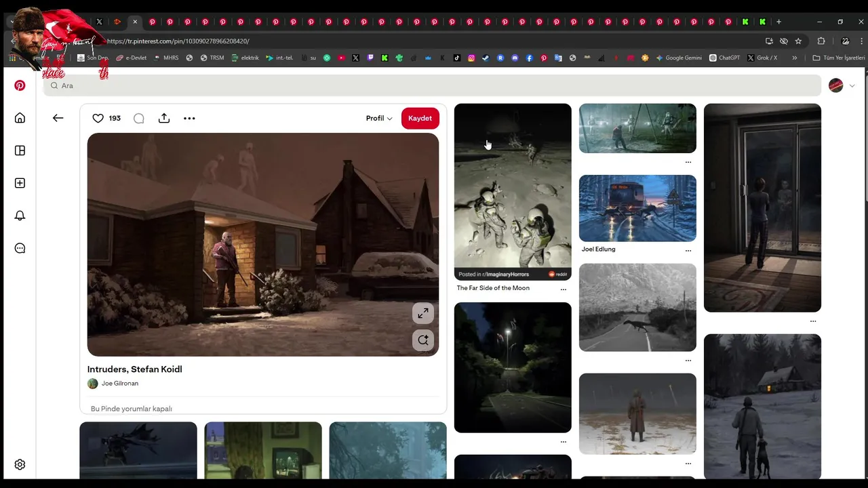This screenshot has height=488, width=868.
Task: Open the boards icon in the sidebar
Action: pos(20,150)
